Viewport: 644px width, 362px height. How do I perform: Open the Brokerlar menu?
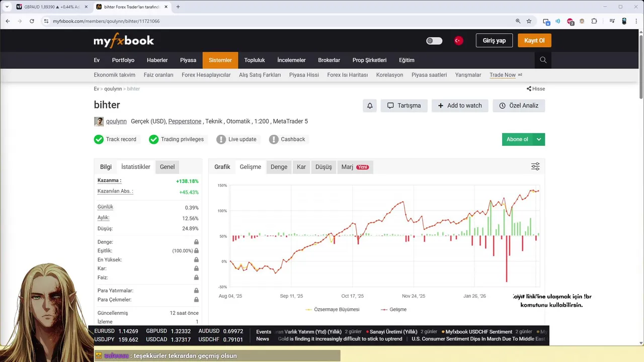point(329,60)
